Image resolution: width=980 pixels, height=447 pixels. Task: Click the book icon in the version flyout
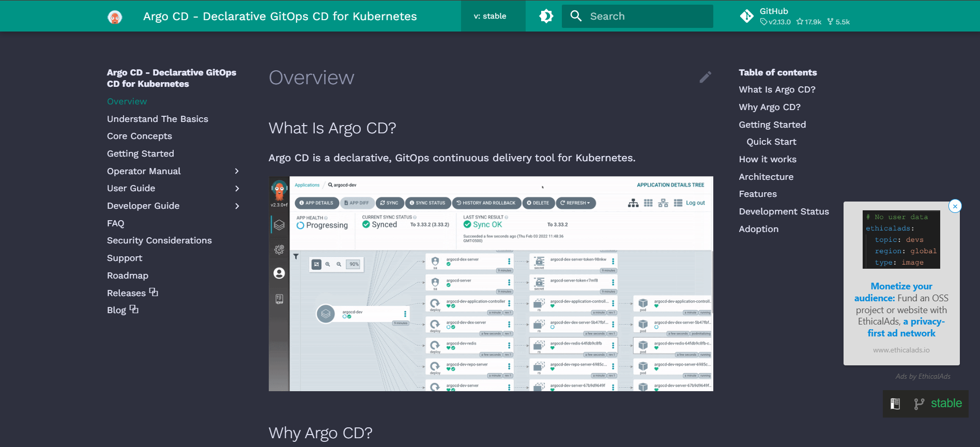(895, 404)
